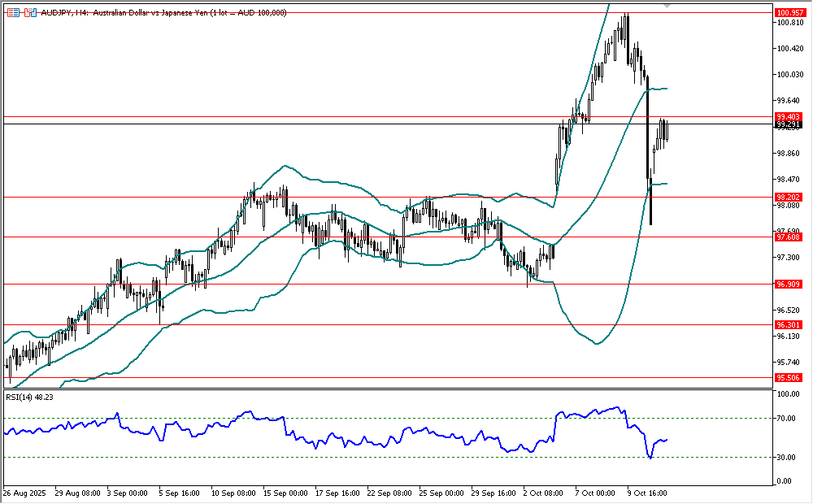Click the 99.403 ask price label
Viewport: 813px width, 504px height.
tap(789, 117)
